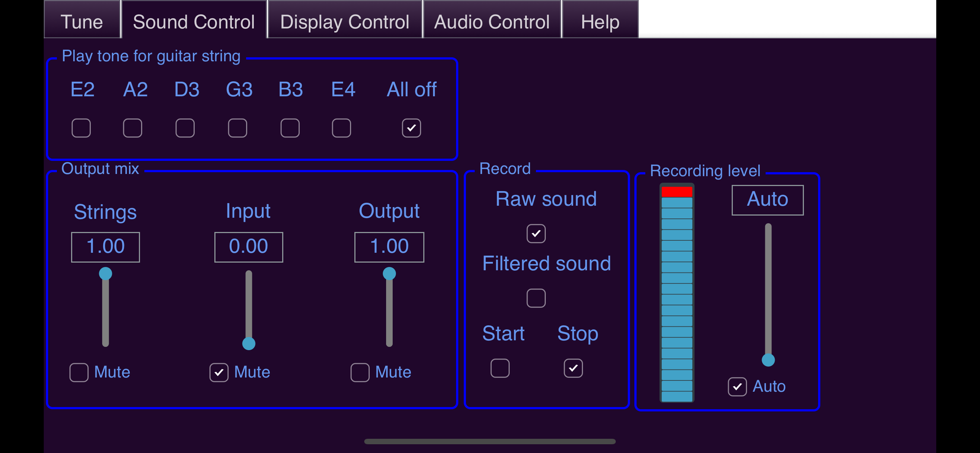
Task: Click the iOS home indicator bar
Action: (490, 442)
